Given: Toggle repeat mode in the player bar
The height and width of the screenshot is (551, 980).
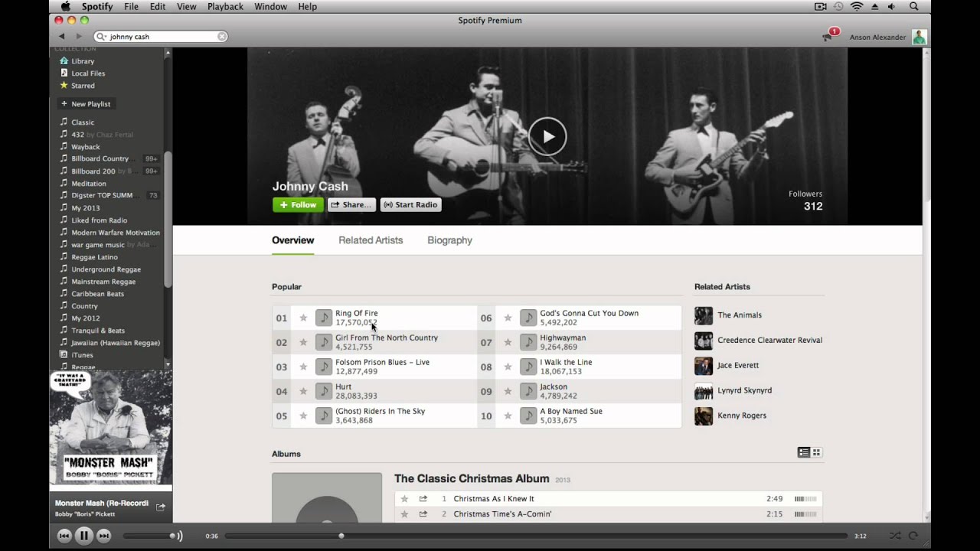Looking at the screenshot, I should coord(913,536).
